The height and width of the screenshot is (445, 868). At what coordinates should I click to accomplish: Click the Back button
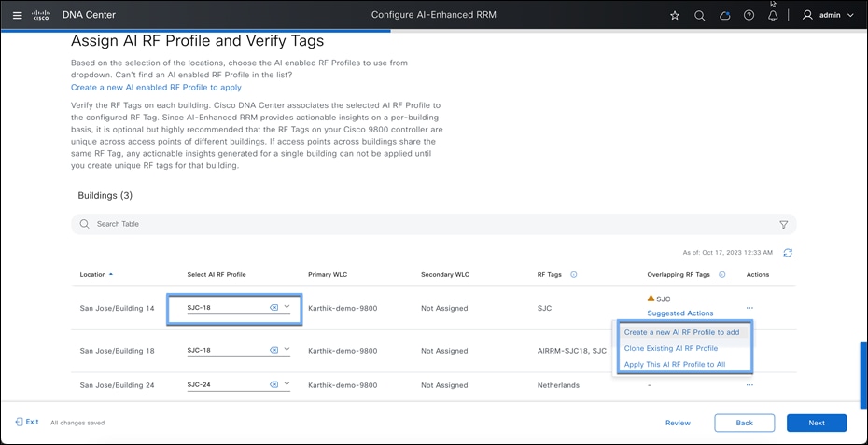click(744, 423)
